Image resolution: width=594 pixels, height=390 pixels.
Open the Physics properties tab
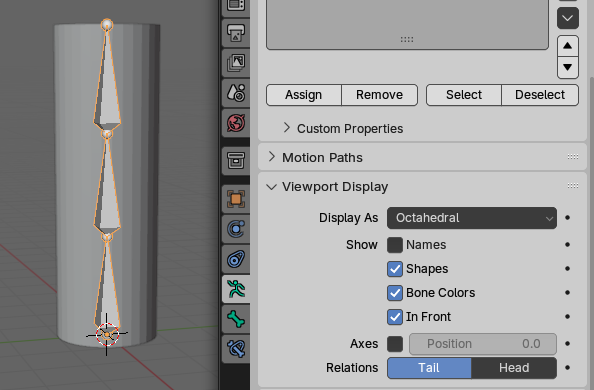(236, 229)
